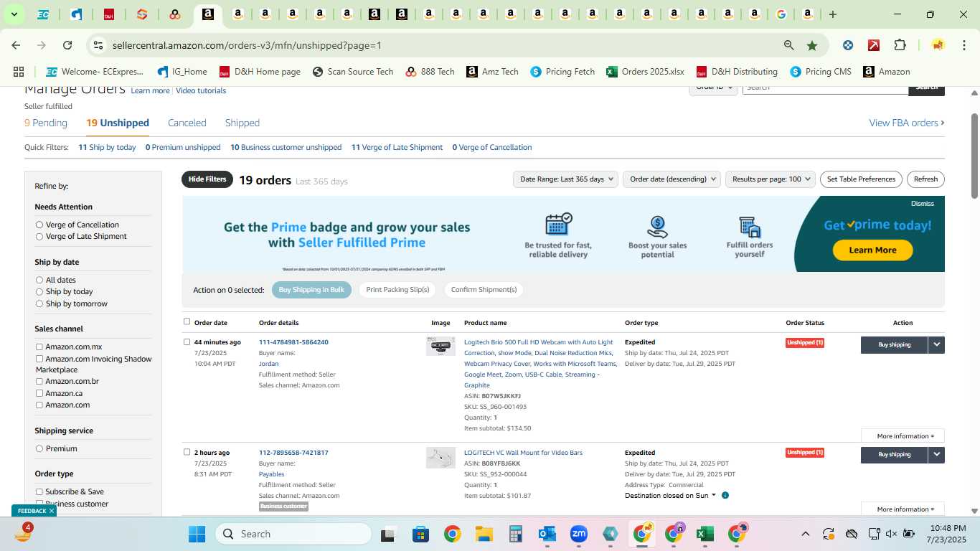Switch to the Canceled orders tab

coord(187,123)
